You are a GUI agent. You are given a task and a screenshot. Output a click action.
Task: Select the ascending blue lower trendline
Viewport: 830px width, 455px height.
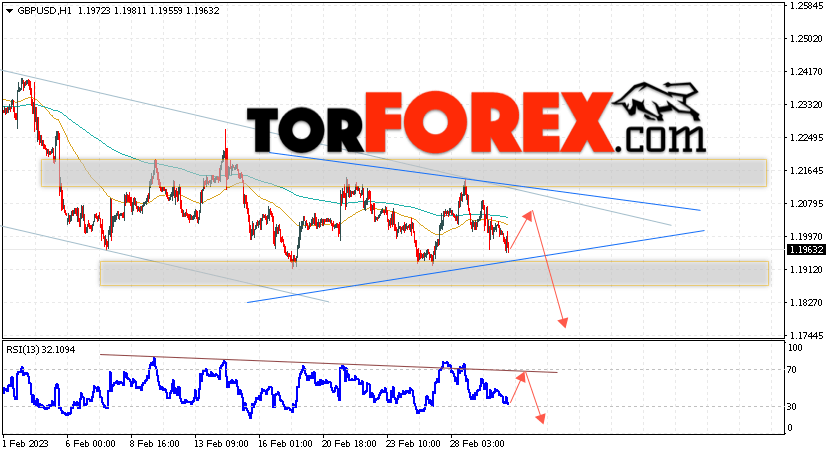(475, 267)
